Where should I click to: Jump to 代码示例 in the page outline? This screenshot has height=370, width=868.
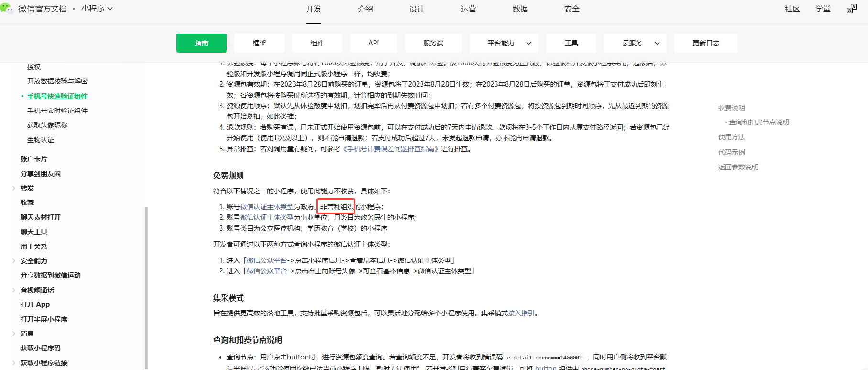(x=732, y=152)
